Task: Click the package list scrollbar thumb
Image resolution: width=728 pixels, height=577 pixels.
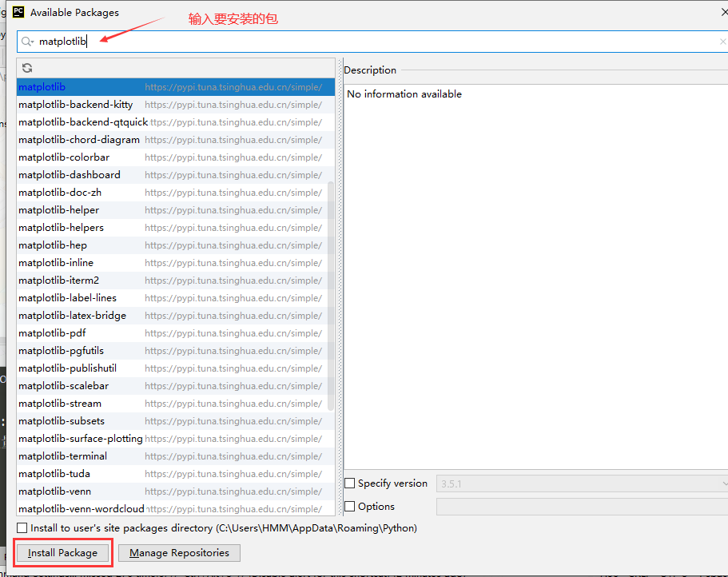Action: point(331,296)
